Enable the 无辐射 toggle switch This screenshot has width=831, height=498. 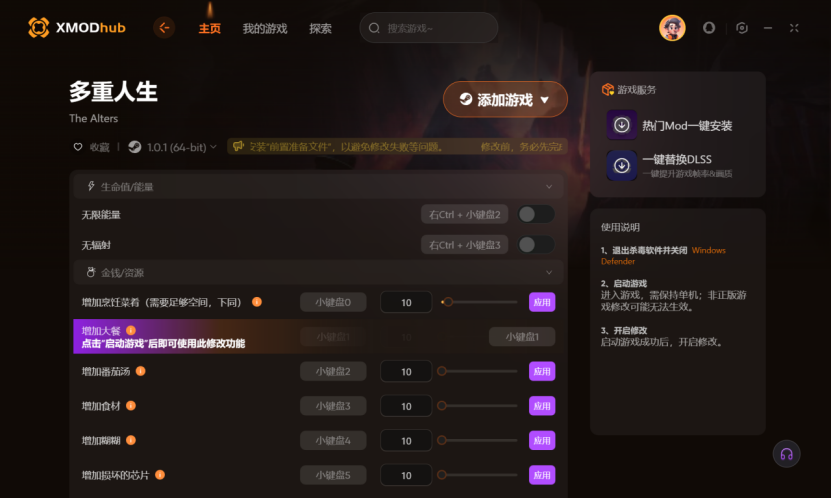(x=536, y=245)
